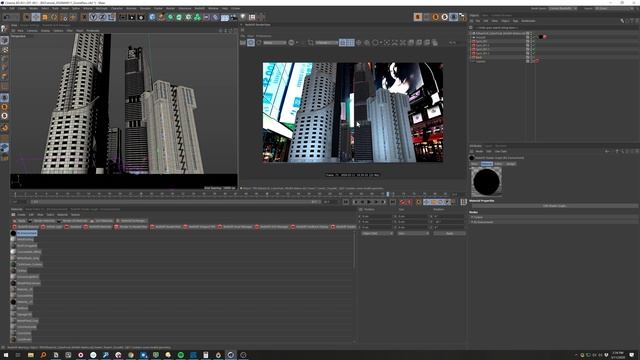Click Apply in the Coordinates manager

click(x=449, y=233)
